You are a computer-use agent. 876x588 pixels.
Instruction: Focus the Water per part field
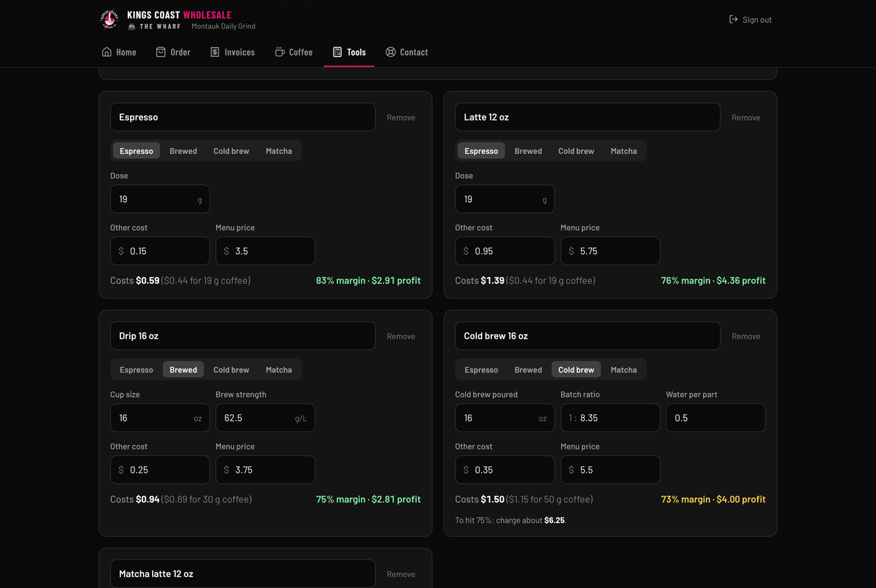pyautogui.click(x=715, y=418)
